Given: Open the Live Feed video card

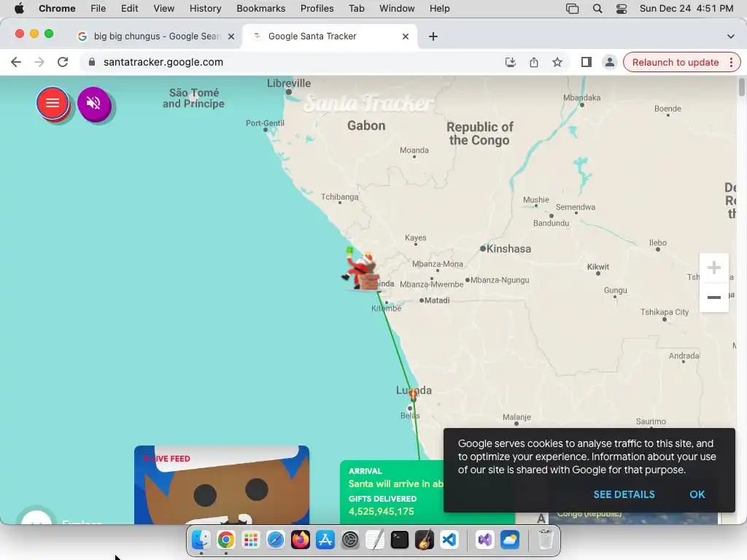Looking at the screenshot, I should (222, 485).
